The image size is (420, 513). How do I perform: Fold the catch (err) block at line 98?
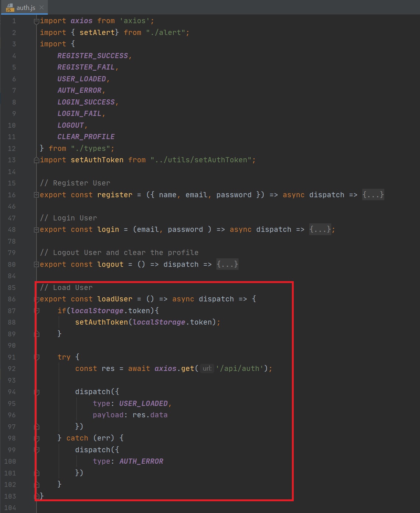click(36, 439)
